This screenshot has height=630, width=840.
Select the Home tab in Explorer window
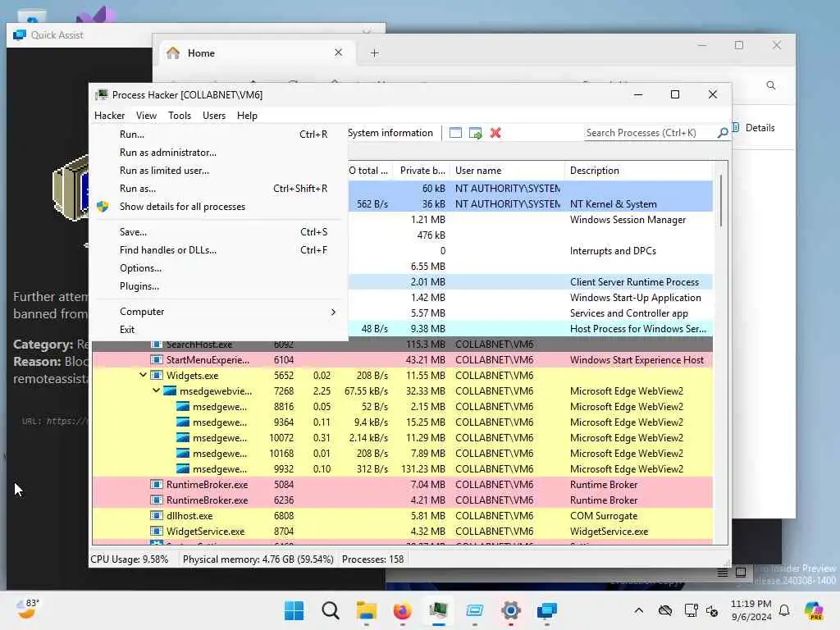click(255, 53)
